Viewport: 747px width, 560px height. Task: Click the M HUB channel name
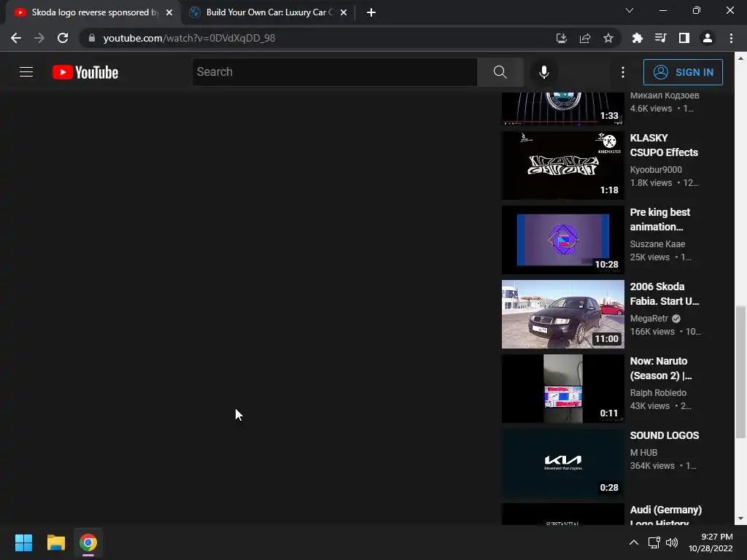pyautogui.click(x=643, y=452)
